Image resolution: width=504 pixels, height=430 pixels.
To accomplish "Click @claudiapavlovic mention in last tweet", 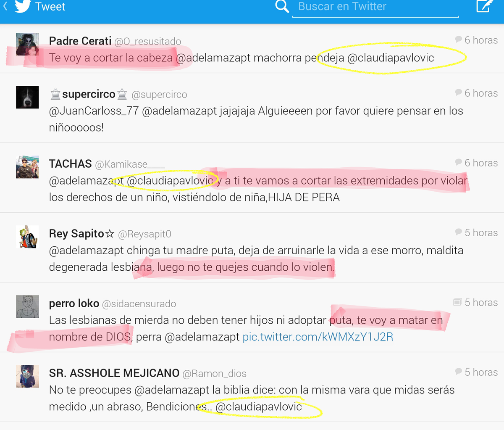I will [x=259, y=407].
